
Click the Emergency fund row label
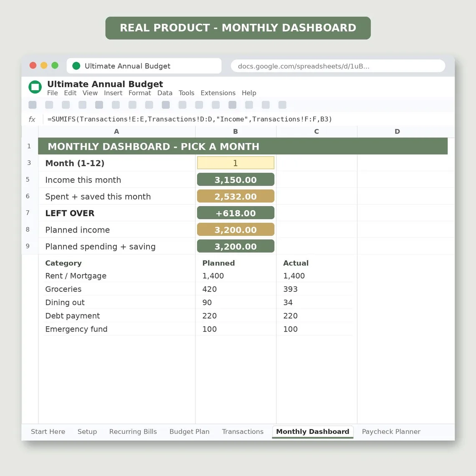click(76, 329)
